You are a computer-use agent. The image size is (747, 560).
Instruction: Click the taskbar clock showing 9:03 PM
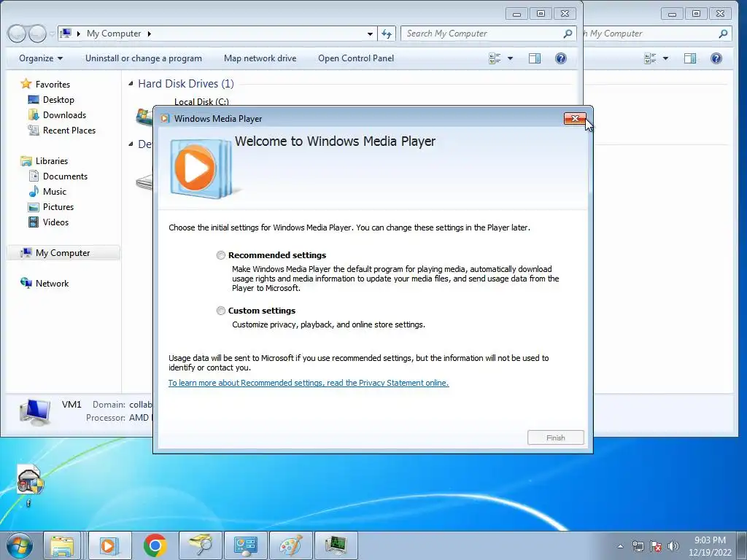click(710, 546)
